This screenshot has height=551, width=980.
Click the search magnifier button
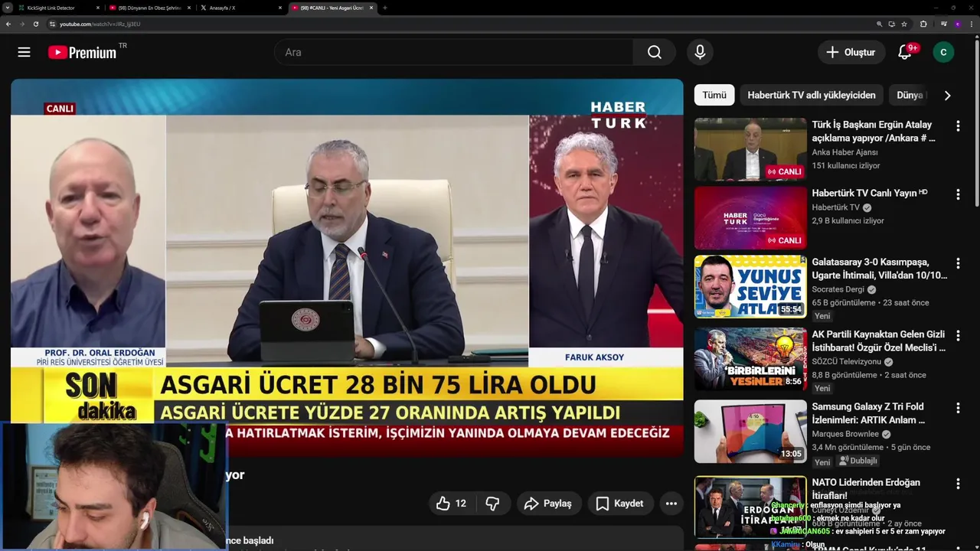coord(654,52)
